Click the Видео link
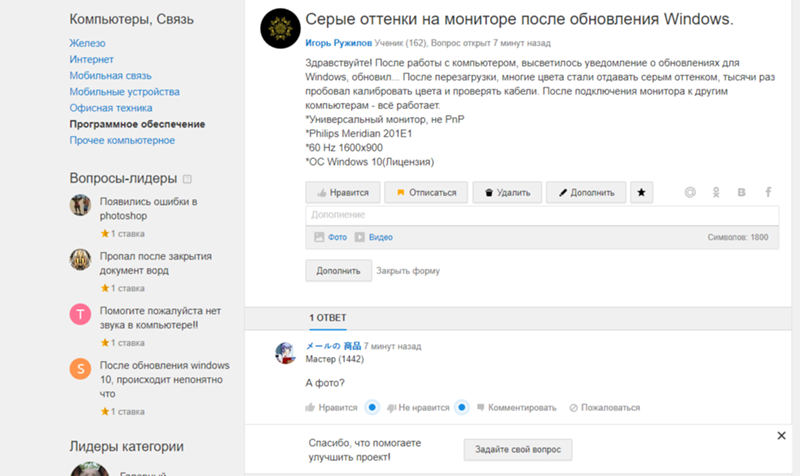 pyautogui.click(x=381, y=237)
